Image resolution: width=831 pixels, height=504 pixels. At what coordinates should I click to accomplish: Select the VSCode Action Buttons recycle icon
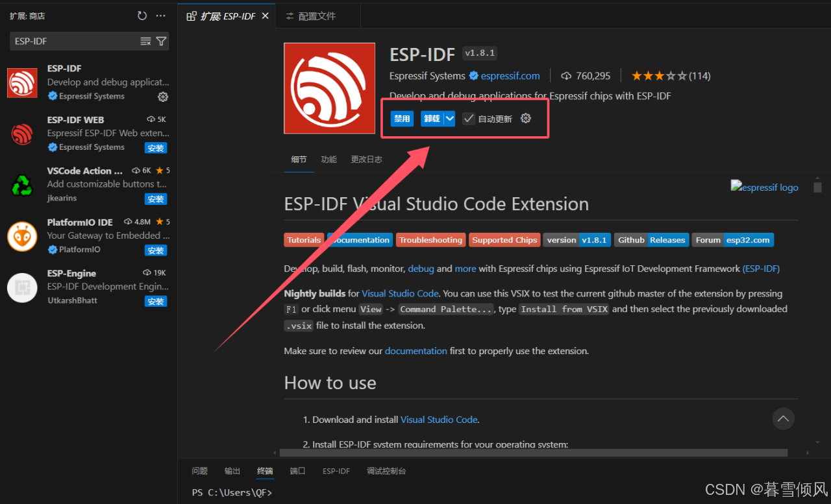(22, 185)
